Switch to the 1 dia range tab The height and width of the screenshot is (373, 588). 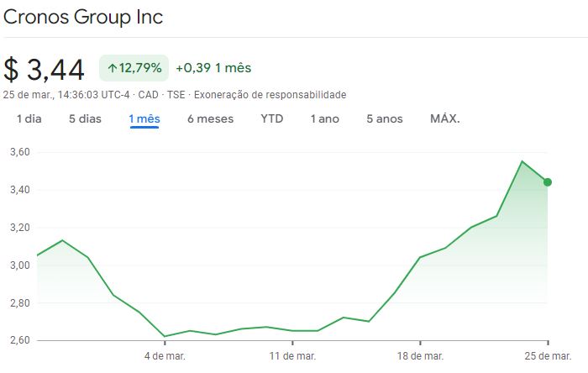tap(29, 118)
